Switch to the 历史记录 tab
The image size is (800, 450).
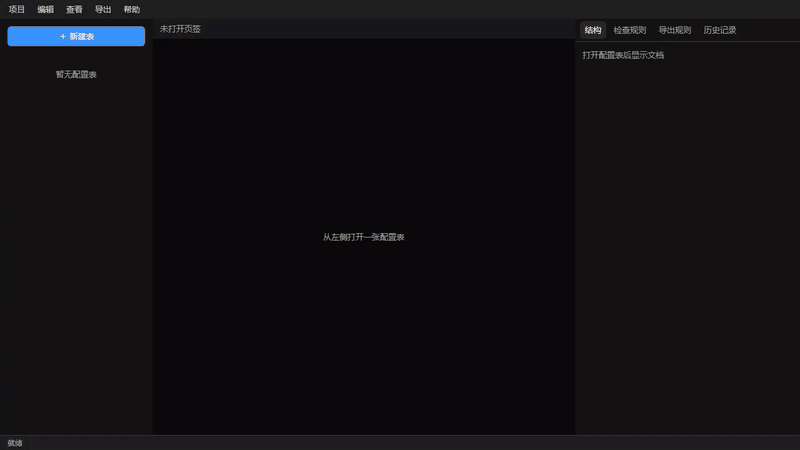pyautogui.click(x=719, y=30)
